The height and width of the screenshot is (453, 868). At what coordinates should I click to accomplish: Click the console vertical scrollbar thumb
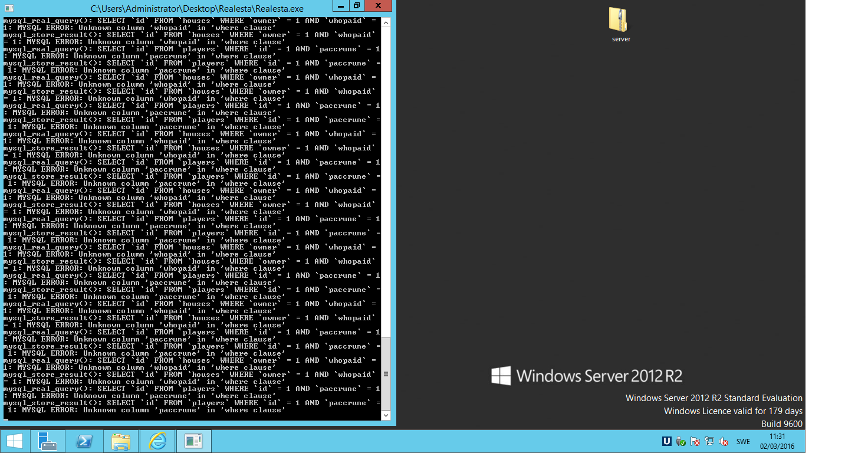coord(386,374)
